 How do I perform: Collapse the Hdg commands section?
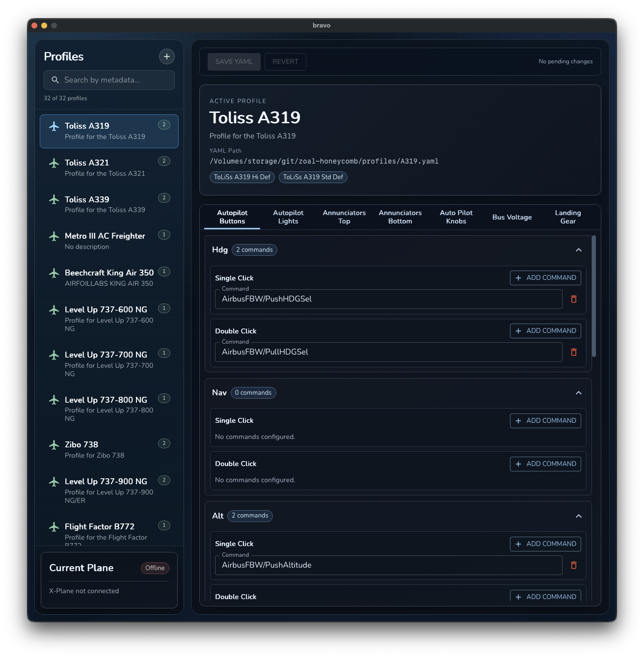[x=579, y=250]
